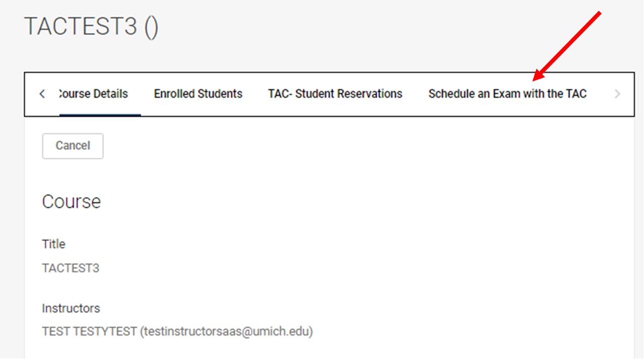Click the instructor name TEST TESTYTEST

(x=88, y=331)
